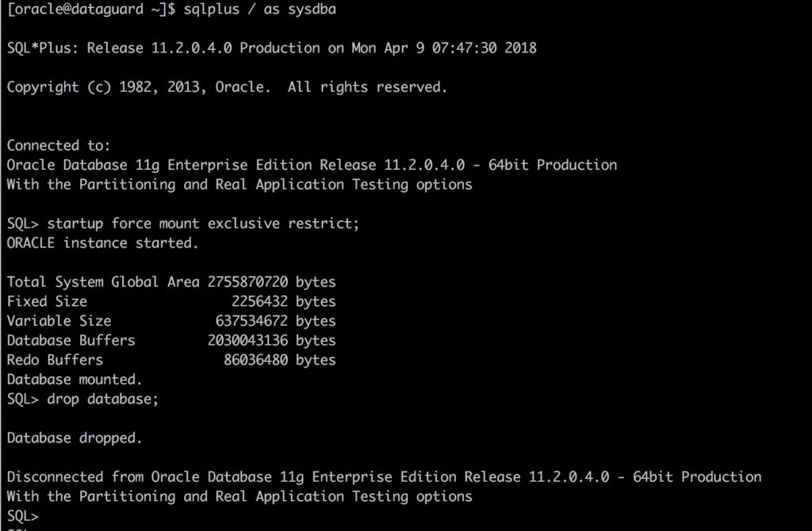Viewport: 812px width, 531px height.
Task: Click the "Disconnected from Oracle Database" line
Action: (384, 476)
